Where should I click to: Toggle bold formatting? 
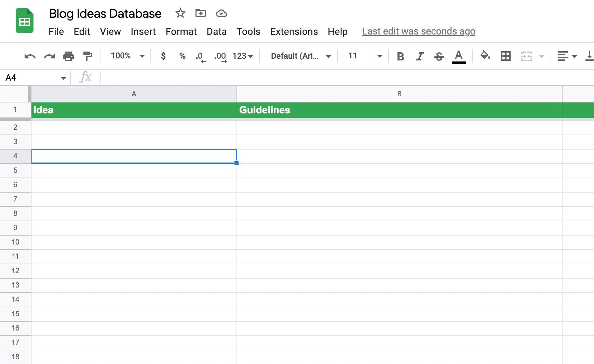coord(400,56)
